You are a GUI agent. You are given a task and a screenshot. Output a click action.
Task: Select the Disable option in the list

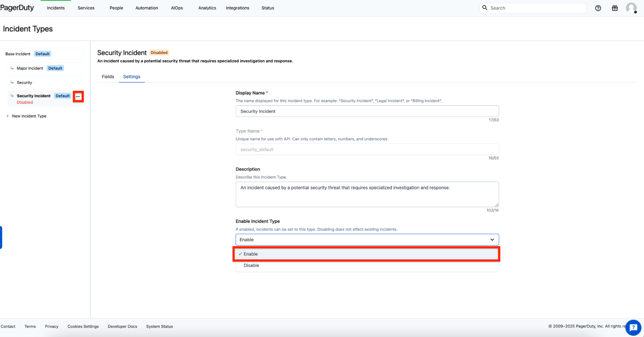click(252, 265)
